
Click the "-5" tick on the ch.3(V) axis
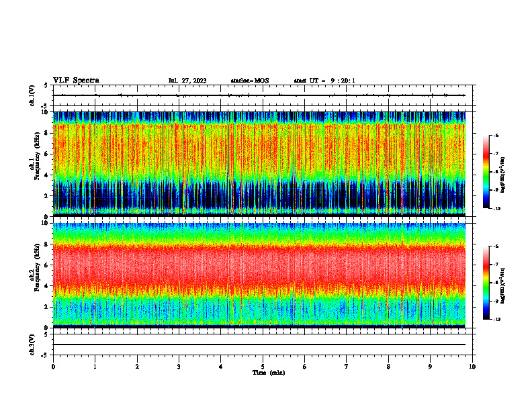coord(46,355)
